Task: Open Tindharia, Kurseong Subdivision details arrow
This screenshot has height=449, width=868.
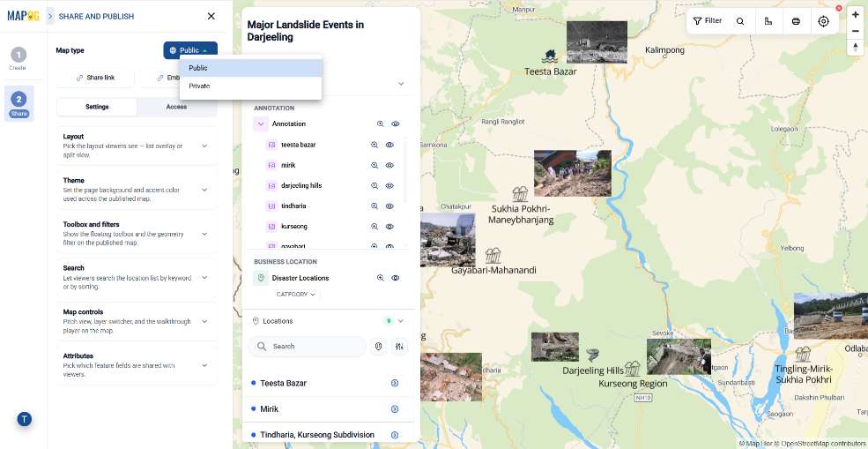Action: [395, 435]
